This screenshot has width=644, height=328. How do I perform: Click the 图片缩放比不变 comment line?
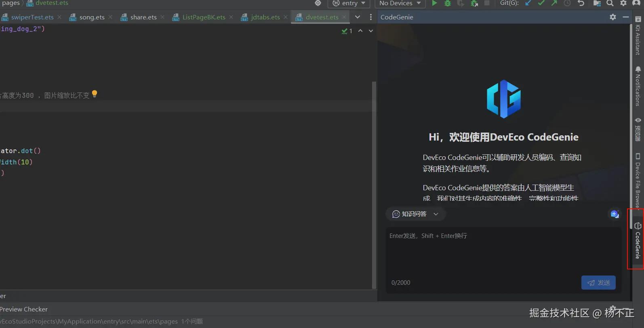[44, 95]
